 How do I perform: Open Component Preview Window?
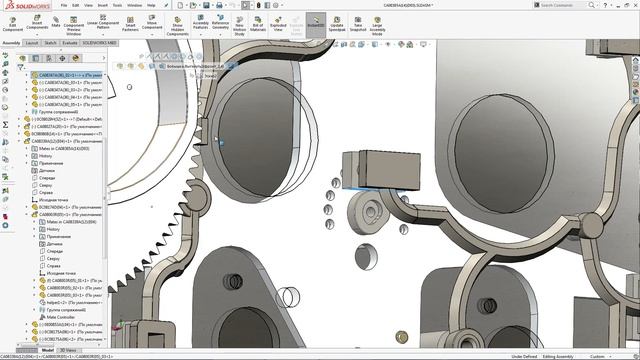click(73, 27)
